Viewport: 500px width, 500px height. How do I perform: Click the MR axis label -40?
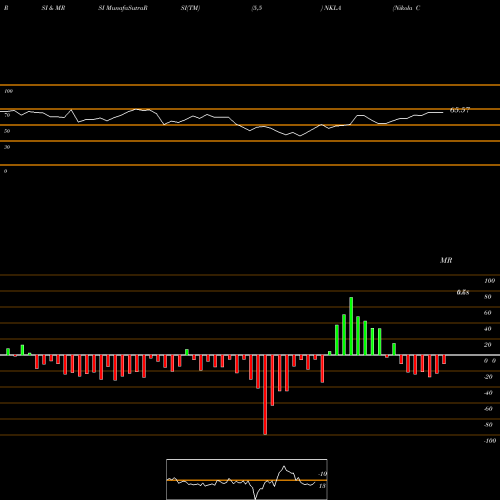point(488,393)
